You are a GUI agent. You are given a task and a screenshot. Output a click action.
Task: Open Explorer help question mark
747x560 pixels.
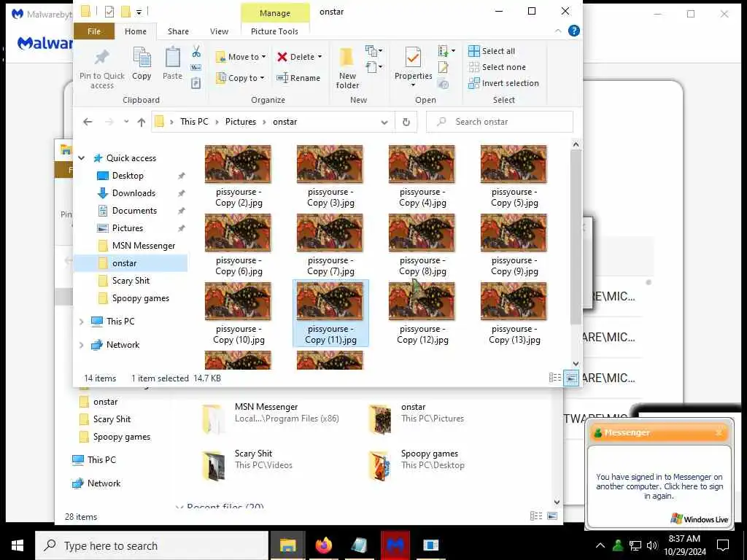574,31
